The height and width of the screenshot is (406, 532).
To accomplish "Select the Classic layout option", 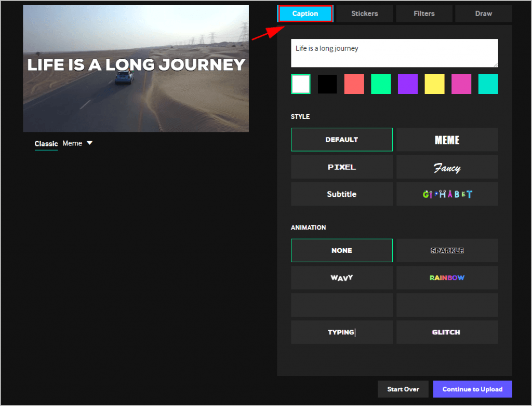I will (46, 143).
